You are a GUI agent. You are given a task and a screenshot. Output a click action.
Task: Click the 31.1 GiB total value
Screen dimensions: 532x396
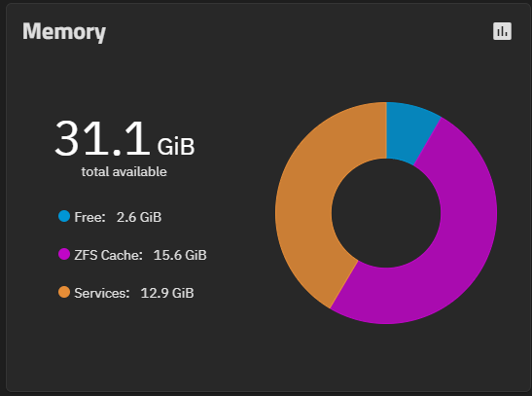pos(124,139)
